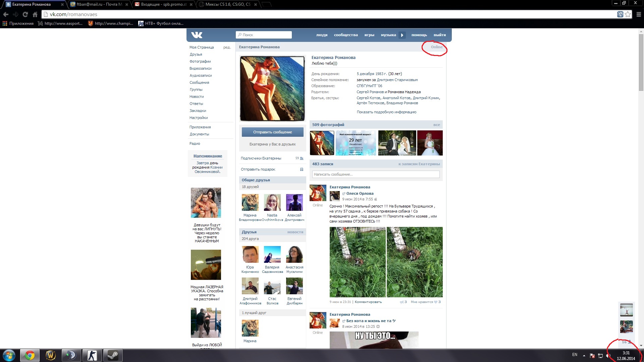Click repost megaphone icon under dog post

click(401, 302)
